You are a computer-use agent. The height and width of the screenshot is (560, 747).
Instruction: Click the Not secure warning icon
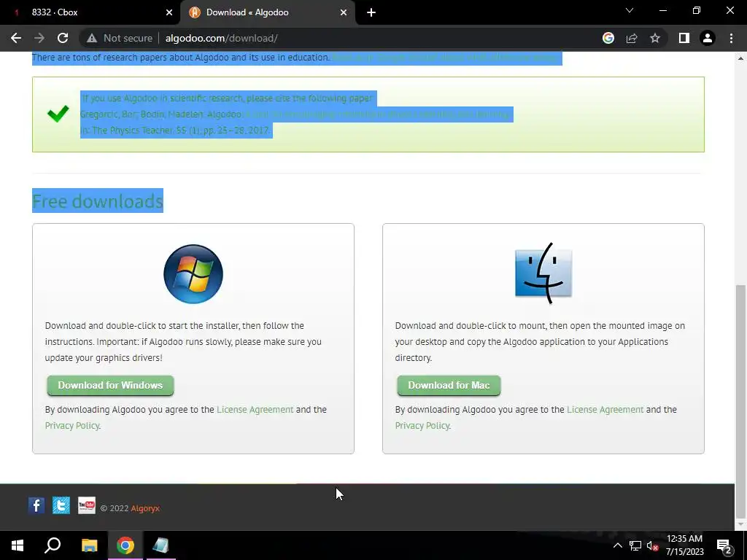point(92,38)
